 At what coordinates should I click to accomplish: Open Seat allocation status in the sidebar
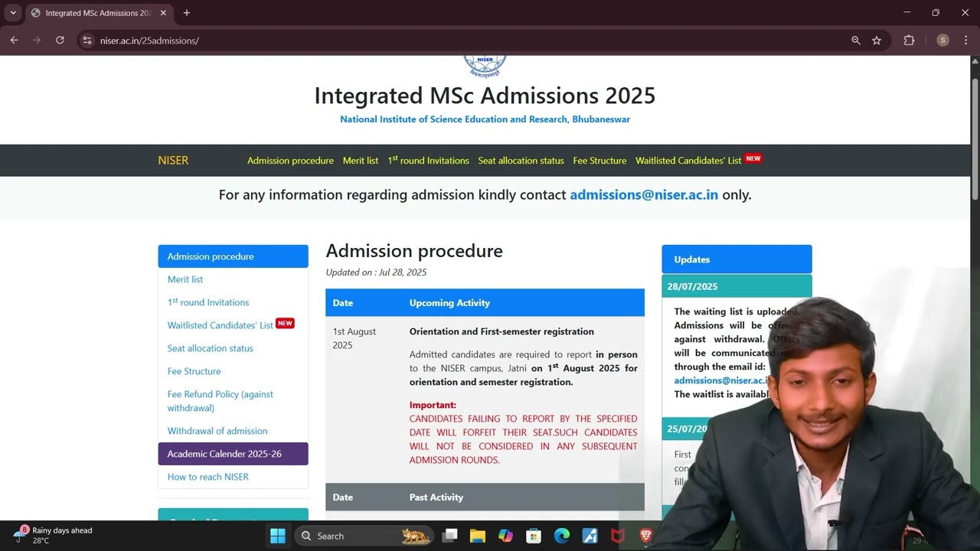point(211,348)
